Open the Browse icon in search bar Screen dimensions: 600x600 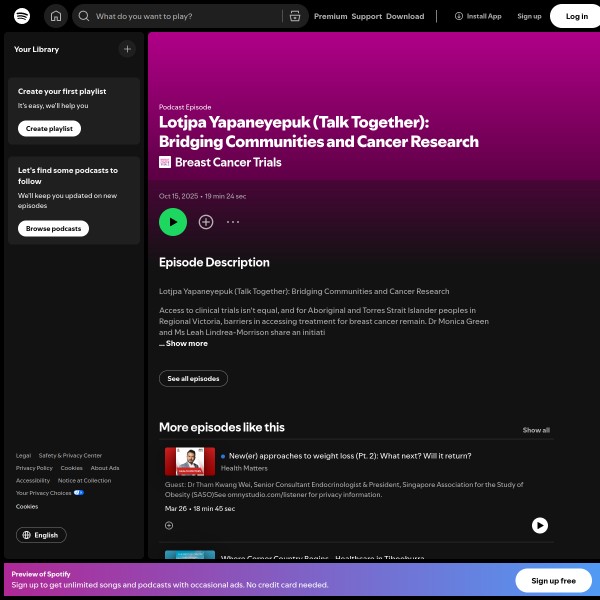tap(294, 16)
